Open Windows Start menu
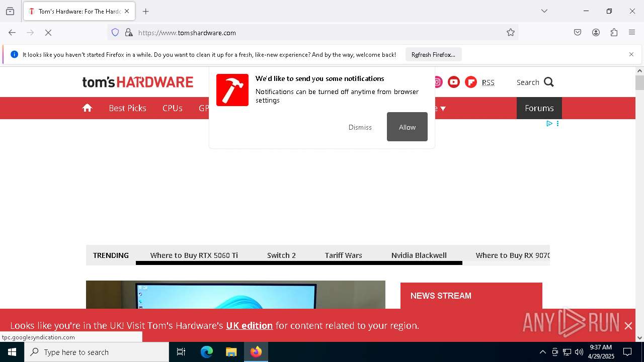 [x=12, y=352]
